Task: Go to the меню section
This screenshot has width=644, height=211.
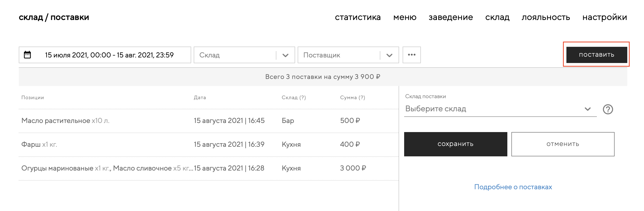Action: click(405, 17)
